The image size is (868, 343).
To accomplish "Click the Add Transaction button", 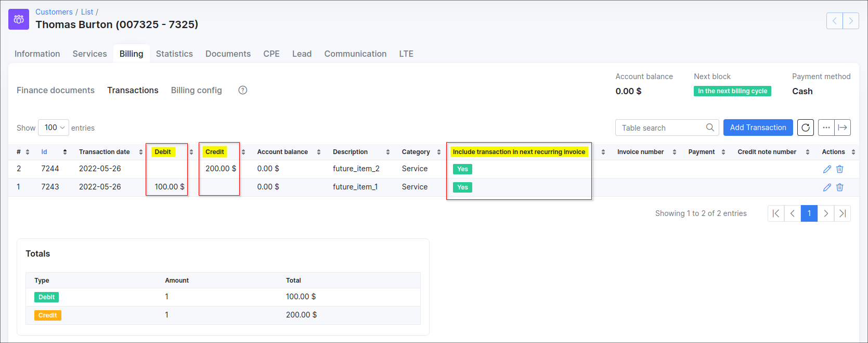I will tap(758, 128).
